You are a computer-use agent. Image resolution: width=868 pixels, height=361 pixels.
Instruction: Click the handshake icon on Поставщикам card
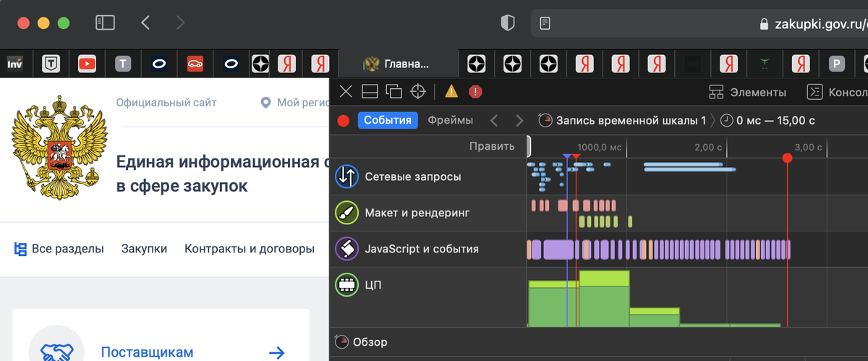56,352
